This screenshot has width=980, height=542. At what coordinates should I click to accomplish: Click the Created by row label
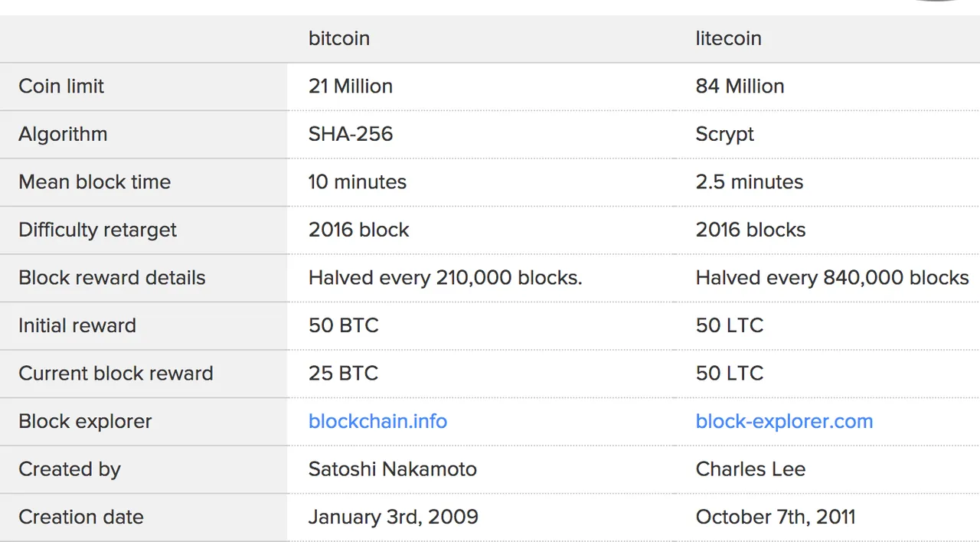70,469
